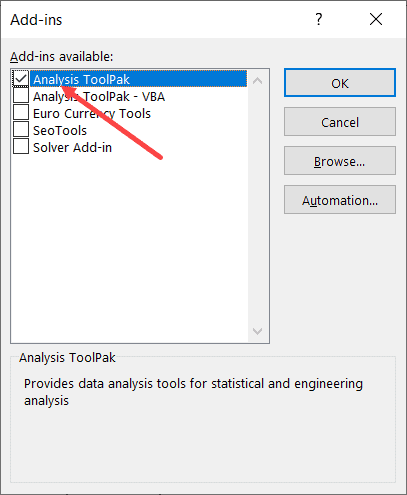Highlight the Analysis ToolPak - VBA list item
407x495 pixels.
click(x=99, y=96)
